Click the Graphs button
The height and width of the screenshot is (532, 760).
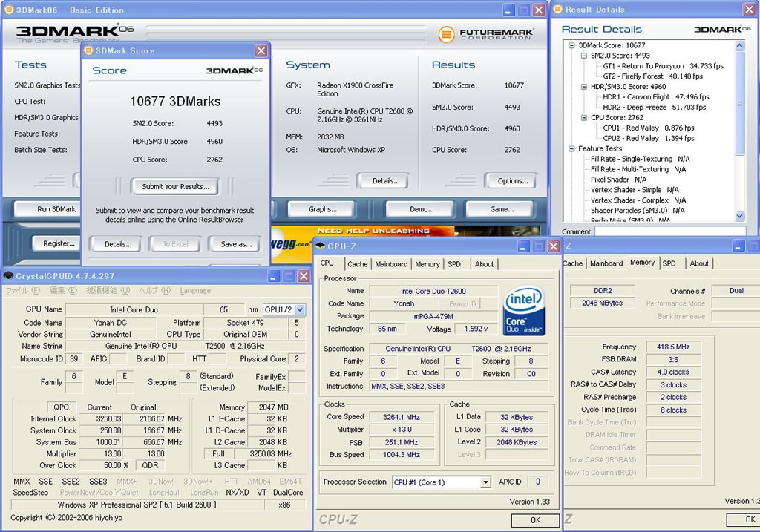click(323, 209)
